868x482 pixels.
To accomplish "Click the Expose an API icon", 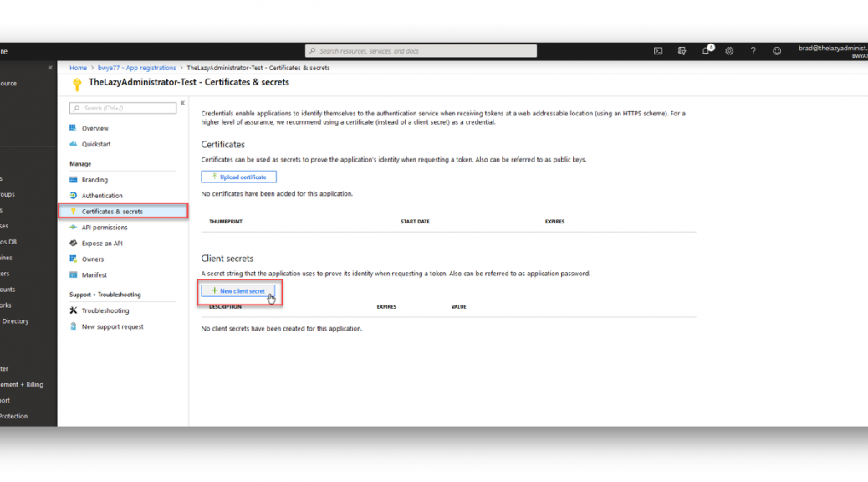I will (73, 244).
